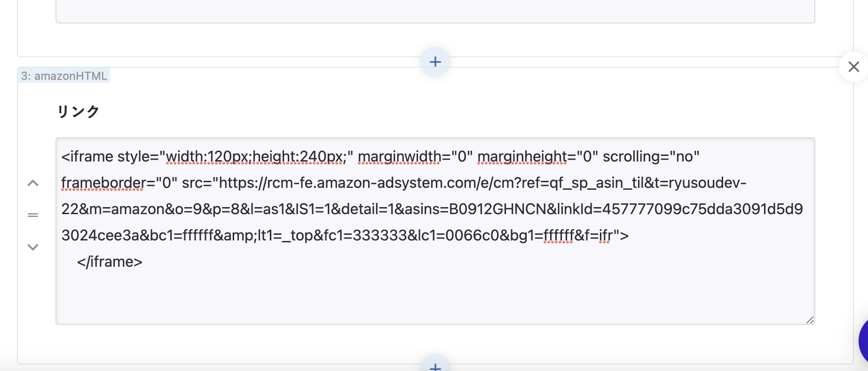Viewport: 868px width, 371px height.
Task: Click the plus button above amazonHTML block
Action: [x=435, y=62]
